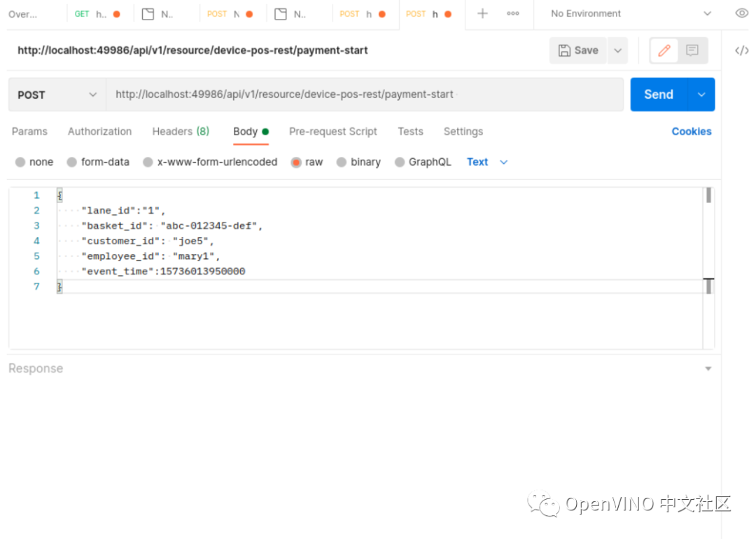Click line 2 lane_id in body editor

tap(123, 211)
